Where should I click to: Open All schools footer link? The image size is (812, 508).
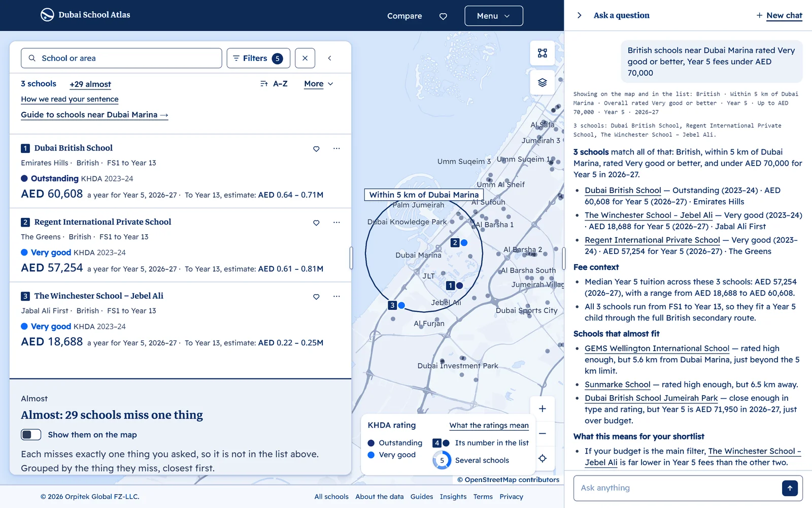pos(331,497)
